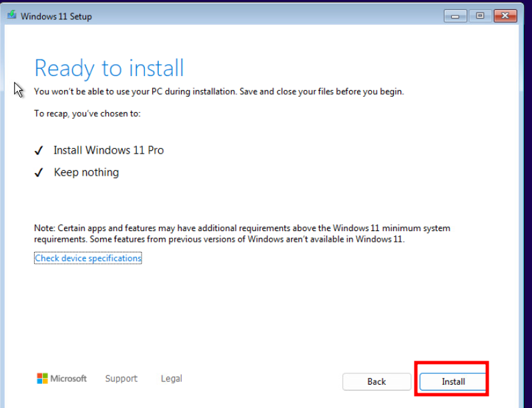Image resolution: width=532 pixels, height=408 pixels.
Task: Click the 'Ready to install' heading
Action: point(109,68)
